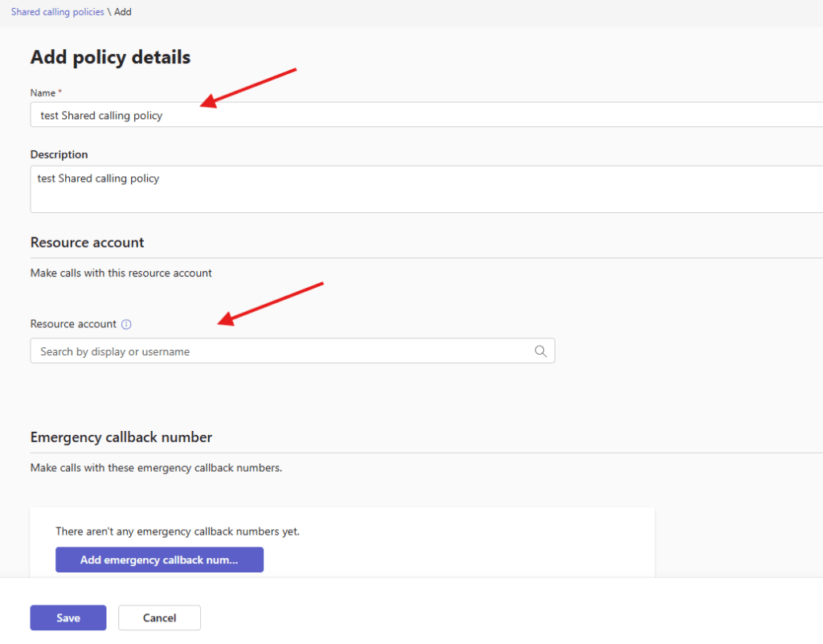823x644 pixels.
Task: Click the required asterisk beside Name
Action: coord(59,92)
